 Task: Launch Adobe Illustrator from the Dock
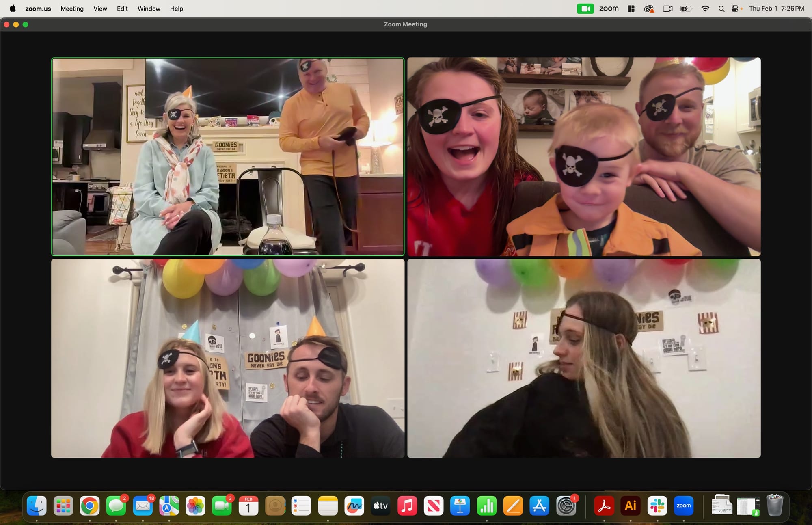click(631, 506)
